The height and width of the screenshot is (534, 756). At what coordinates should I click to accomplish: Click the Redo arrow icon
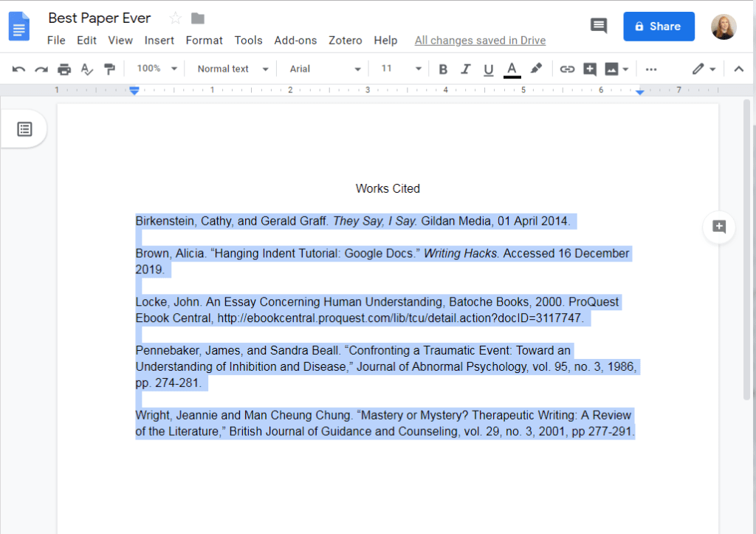41,69
